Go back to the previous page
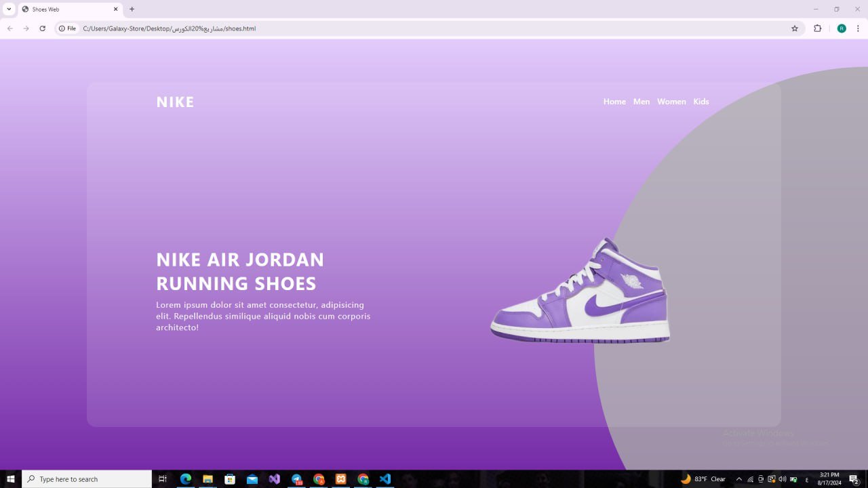 (x=9, y=28)
